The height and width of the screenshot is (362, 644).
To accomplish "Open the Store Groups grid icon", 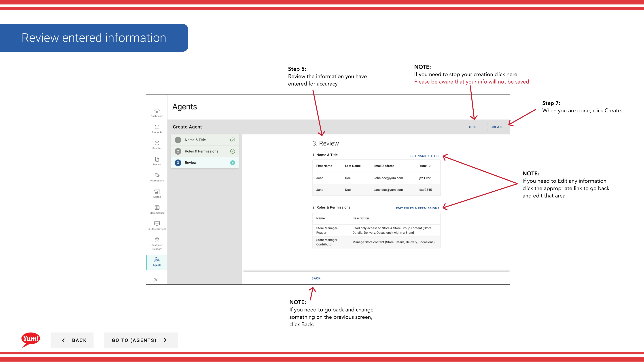I will (157, 207).
